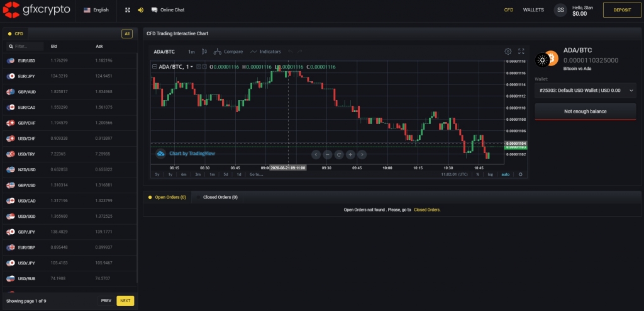Sort list by the Ask column header

coord(99,47)
